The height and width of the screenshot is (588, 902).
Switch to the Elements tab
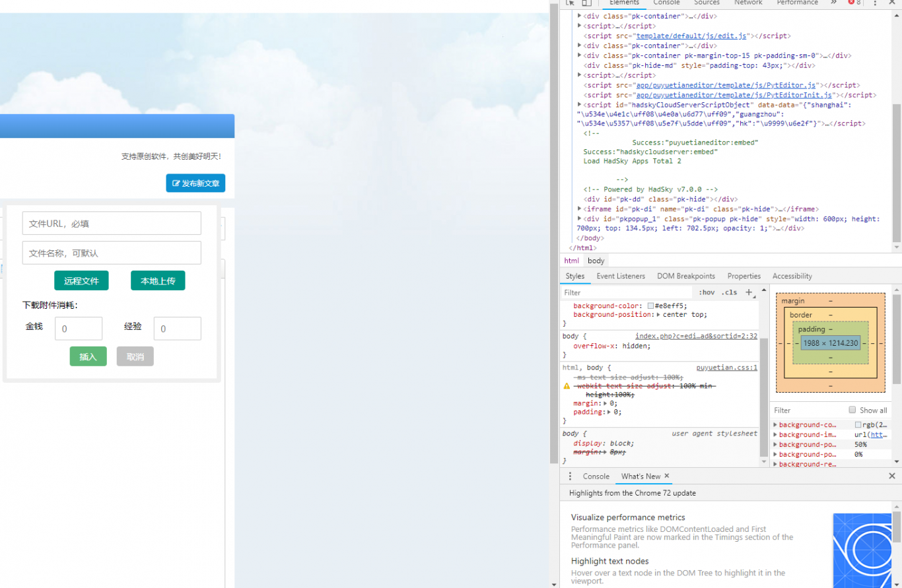(624, 3)
